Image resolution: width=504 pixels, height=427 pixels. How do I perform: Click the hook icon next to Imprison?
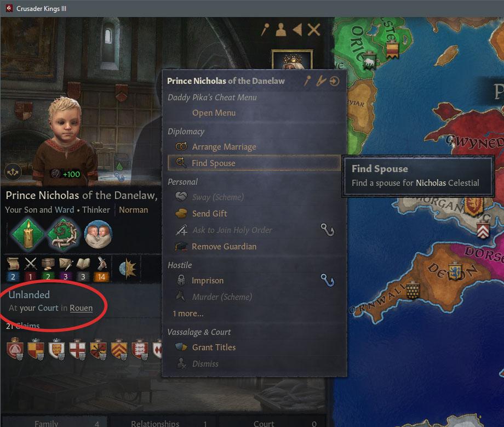coord(328,281)
